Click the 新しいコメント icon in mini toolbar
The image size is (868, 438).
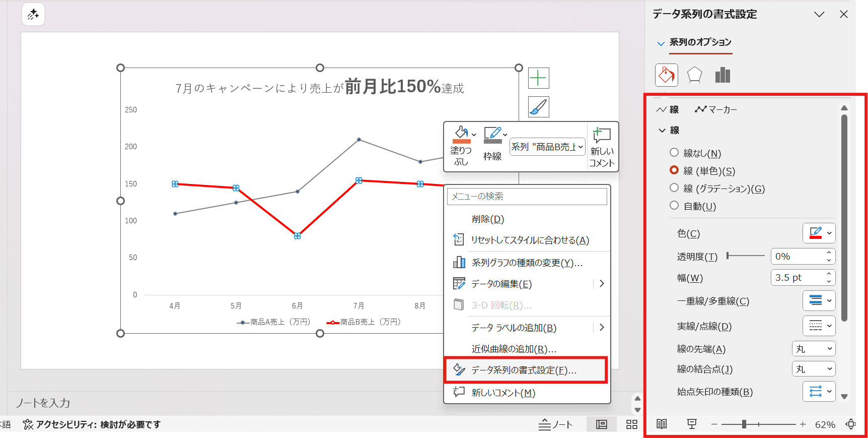point(602,147)
